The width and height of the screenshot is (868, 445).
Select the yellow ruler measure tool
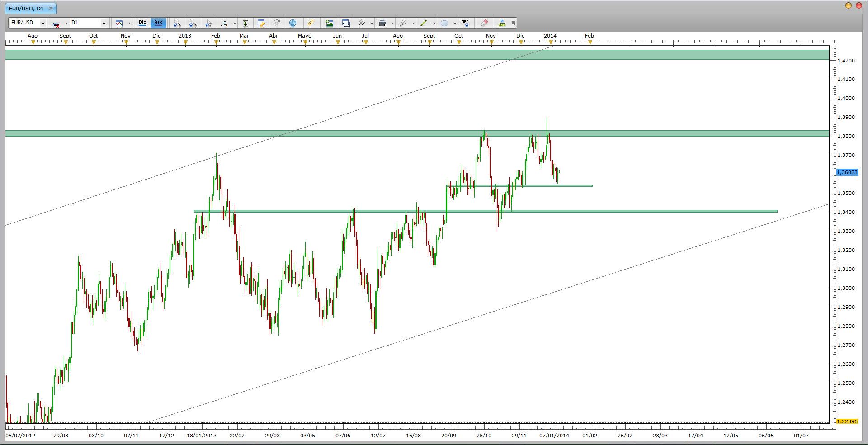tap(311, 23)
